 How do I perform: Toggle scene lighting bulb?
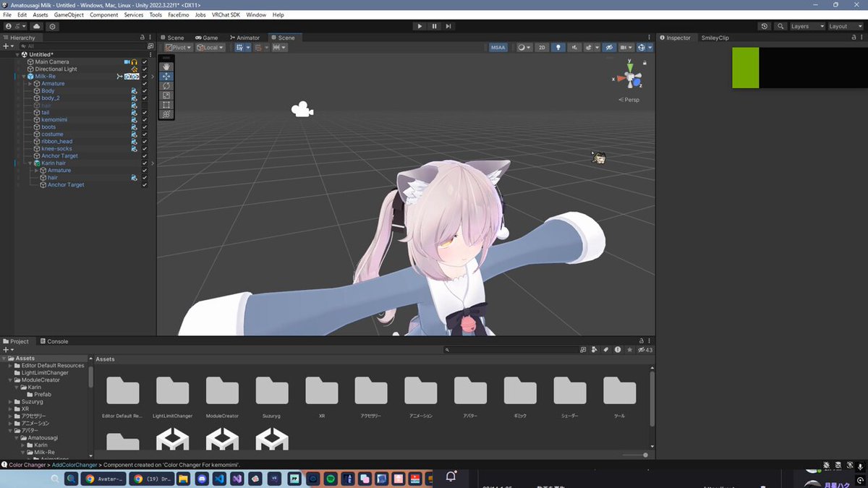click(x=558, y=47)
